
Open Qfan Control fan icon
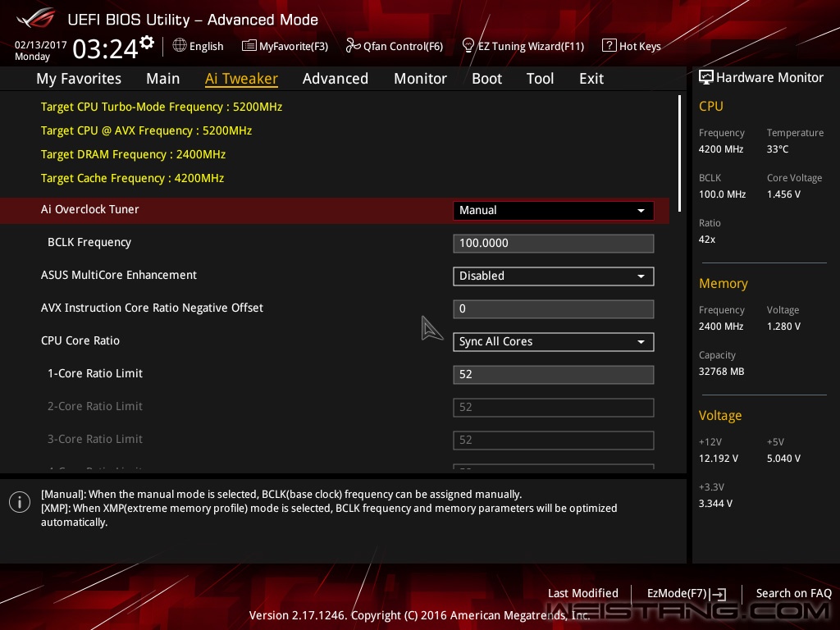click(353, 46)
